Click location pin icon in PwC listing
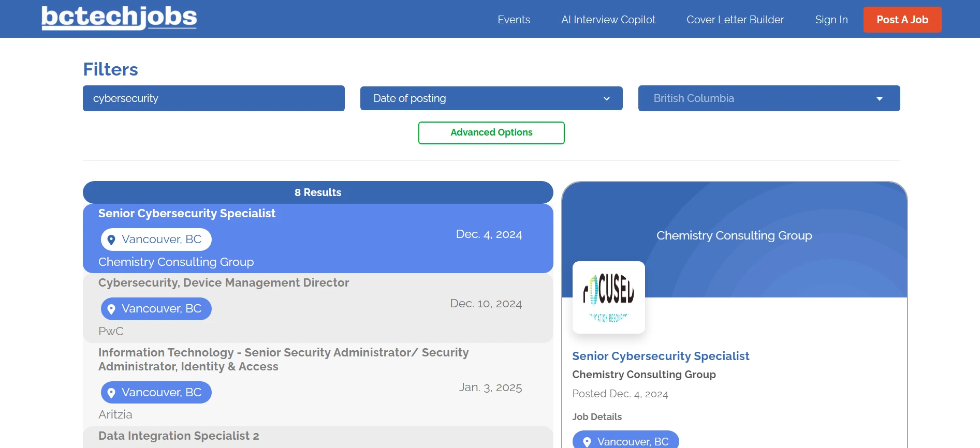The image size is (980, 448). pyautogui.click(x=111, y=309)
